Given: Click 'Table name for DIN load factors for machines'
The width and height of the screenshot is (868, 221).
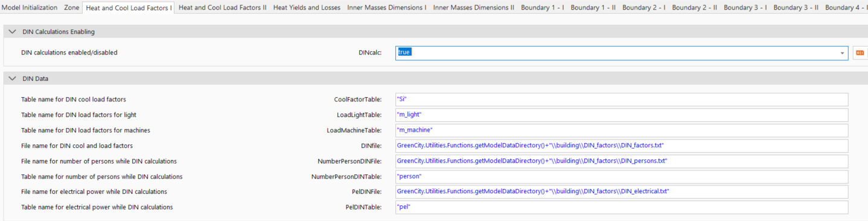Looking at the screenshot, I should coord(86,130).
